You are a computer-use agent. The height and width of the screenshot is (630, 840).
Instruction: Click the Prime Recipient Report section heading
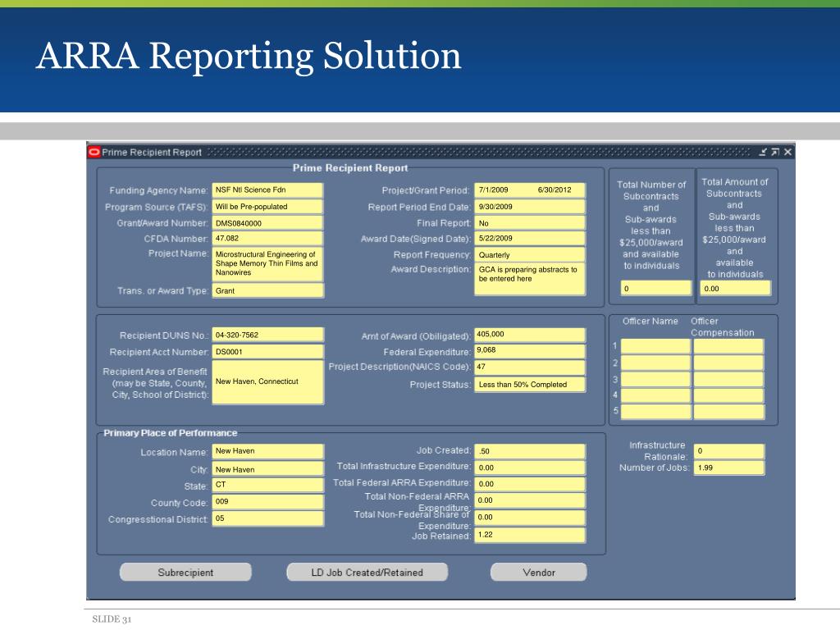click(x=350, y=167)
